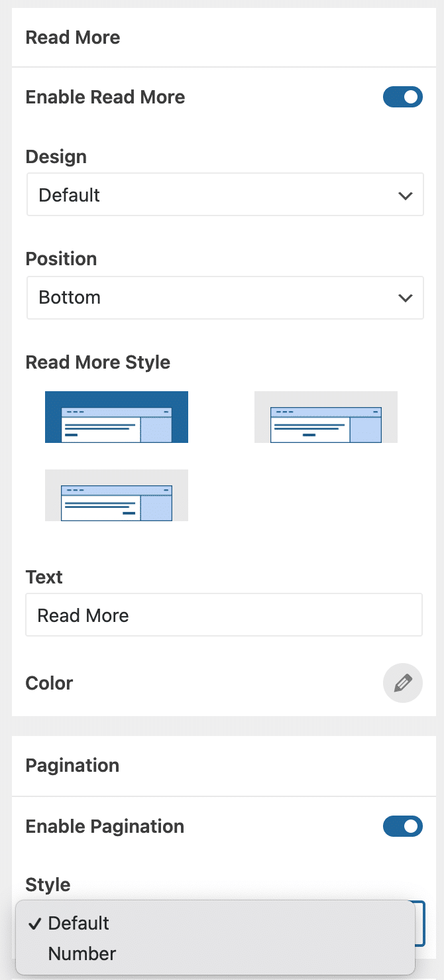Select the left-aligned Read More style

point(117,417)
